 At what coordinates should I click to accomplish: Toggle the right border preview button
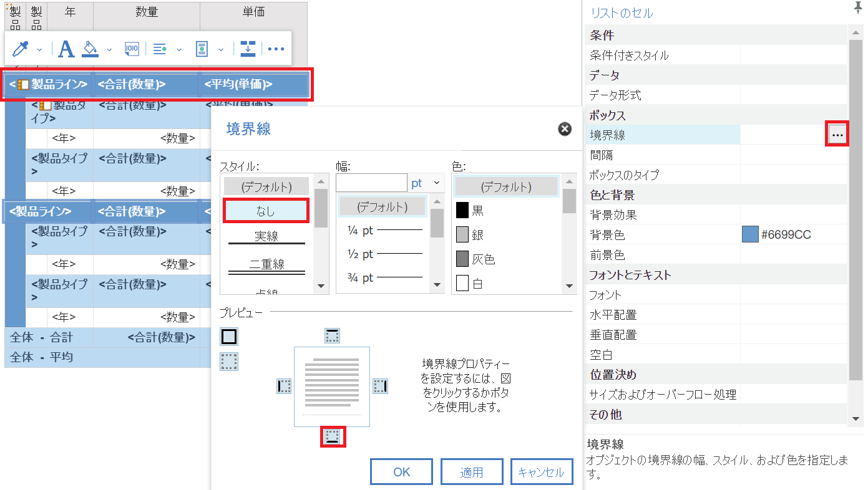[x=380, y=387]
